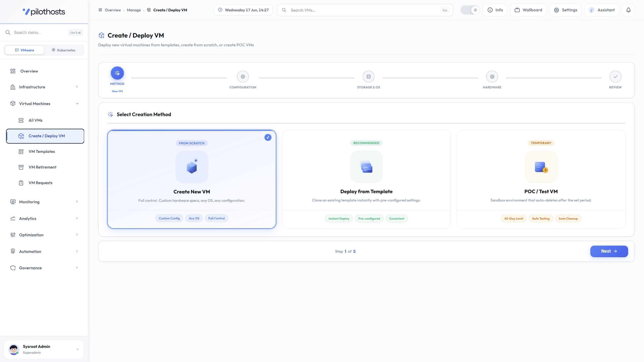The image size is (644, 362).
Task: Click the Create New VM cube icon
Action: coord(192,167)
